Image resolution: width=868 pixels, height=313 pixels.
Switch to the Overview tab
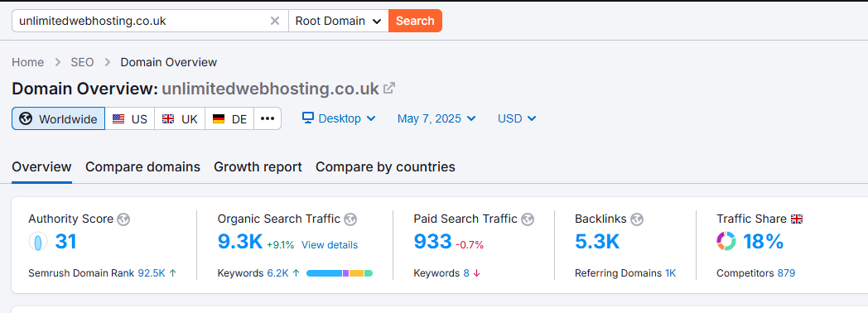coord(41,166)
